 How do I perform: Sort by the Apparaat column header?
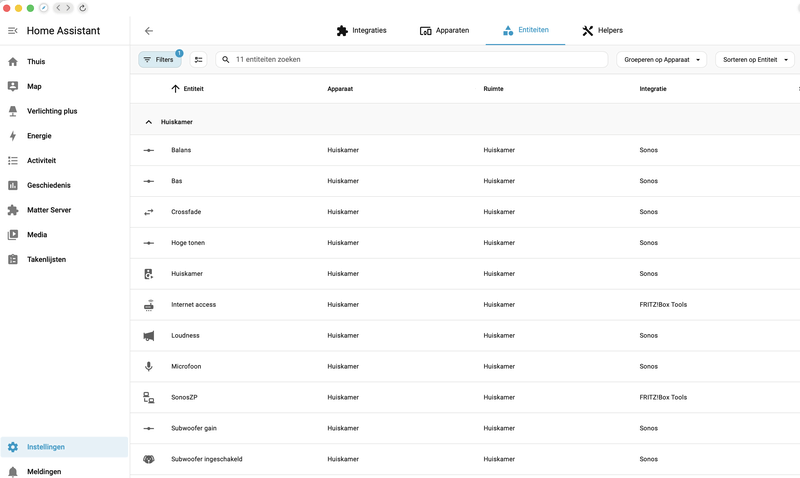tap(340, 89)
